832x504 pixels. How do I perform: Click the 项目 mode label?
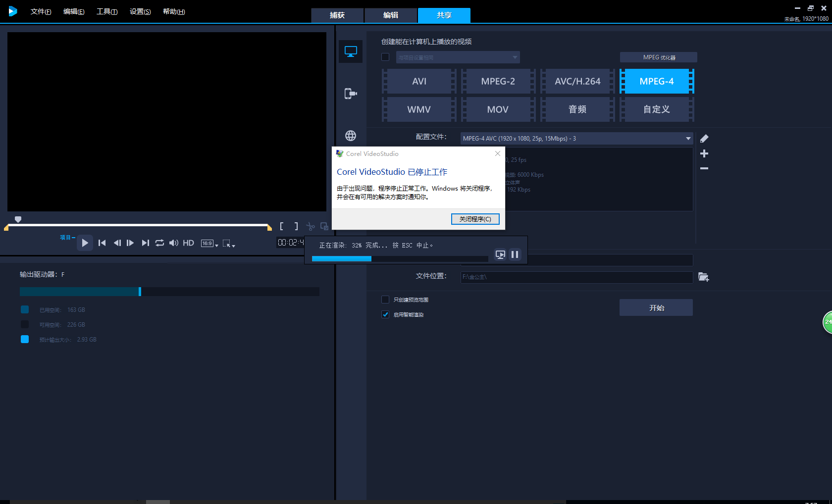[65, 237]
